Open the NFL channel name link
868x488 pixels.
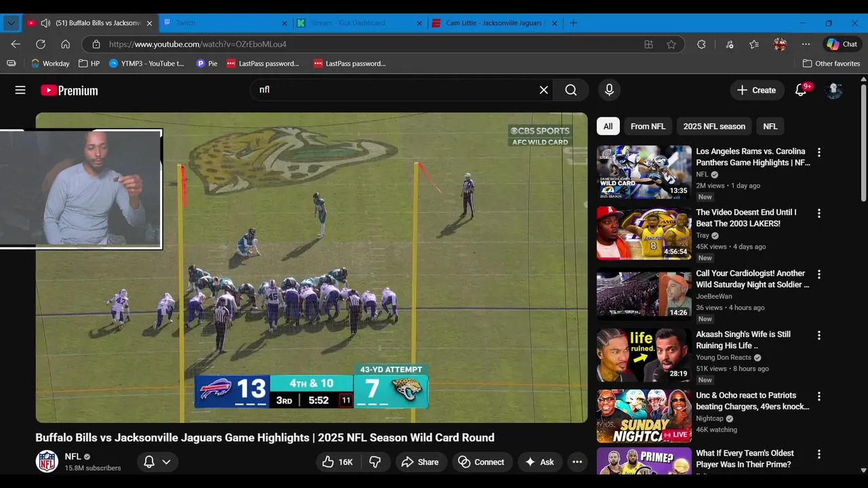coord(73,457)
